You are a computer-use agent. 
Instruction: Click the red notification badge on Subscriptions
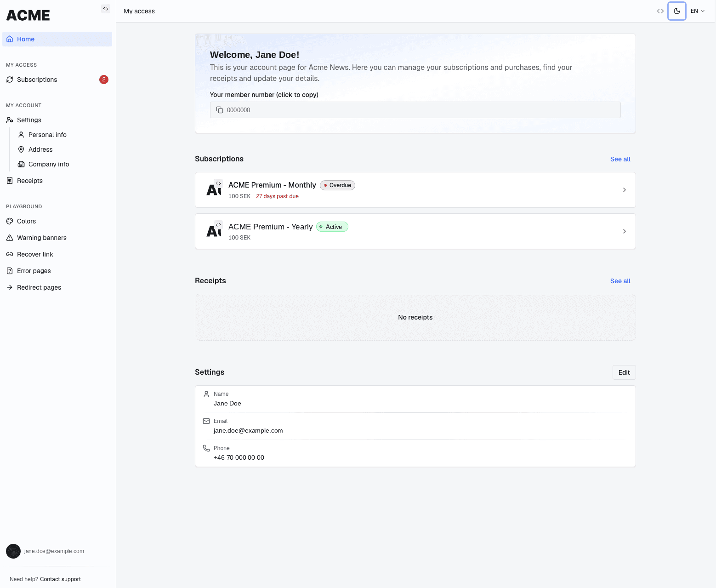click(104, 80)
